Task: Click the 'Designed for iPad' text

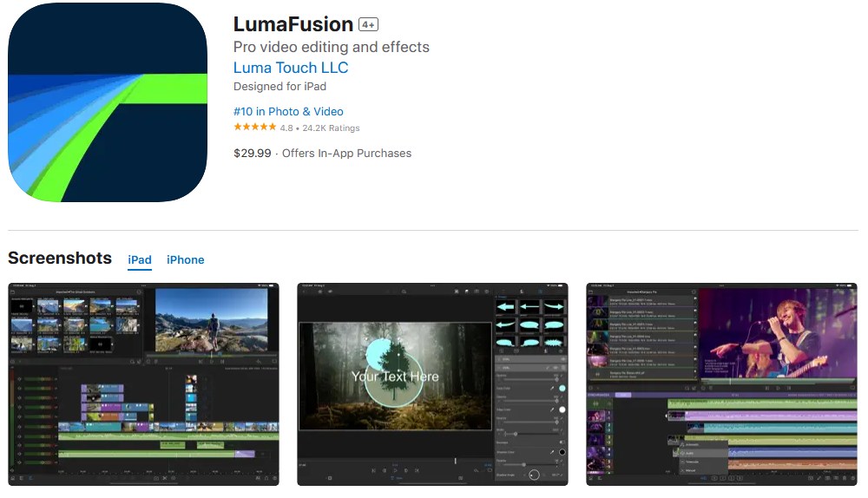Action: pos(280,86)
